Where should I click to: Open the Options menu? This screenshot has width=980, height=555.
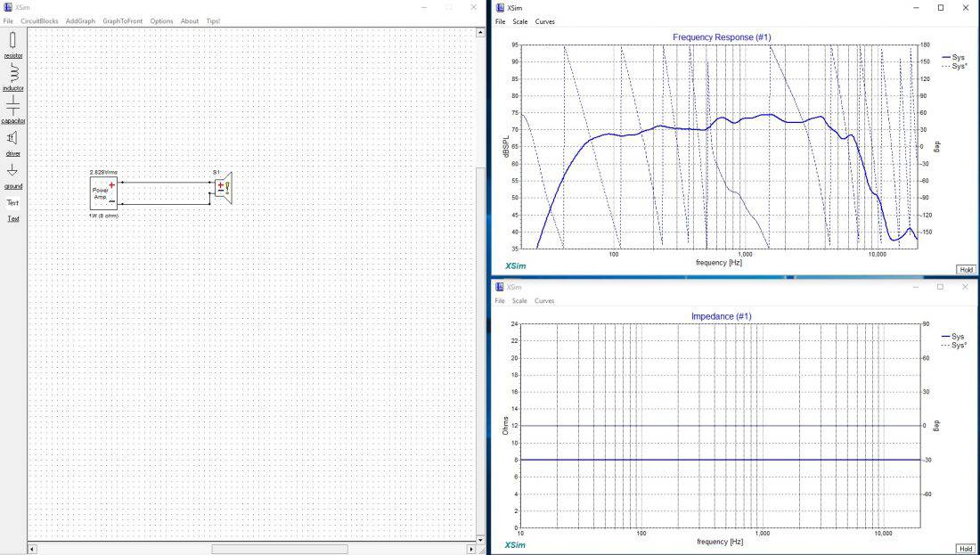(161, 20)
